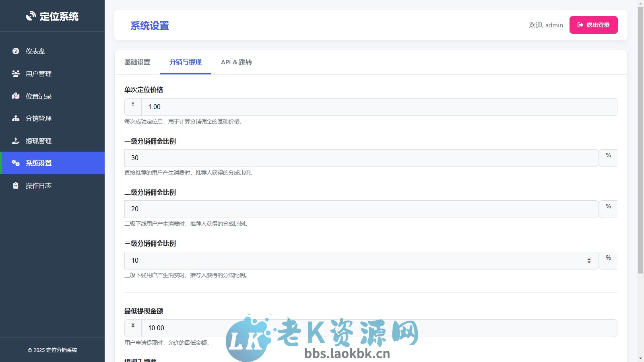Open 分销管理 via its network icon

point(15,119)
